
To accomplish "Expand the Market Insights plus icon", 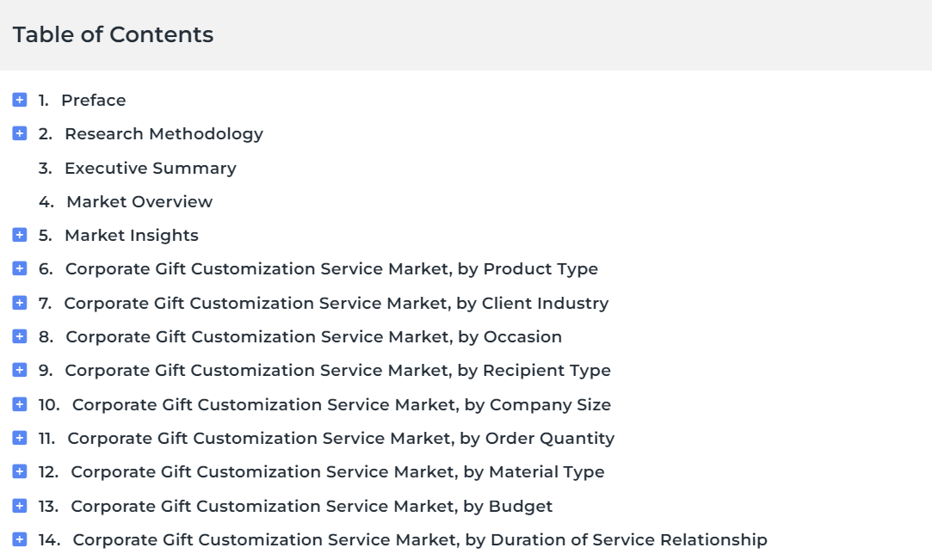I will [x=20, y=235].
